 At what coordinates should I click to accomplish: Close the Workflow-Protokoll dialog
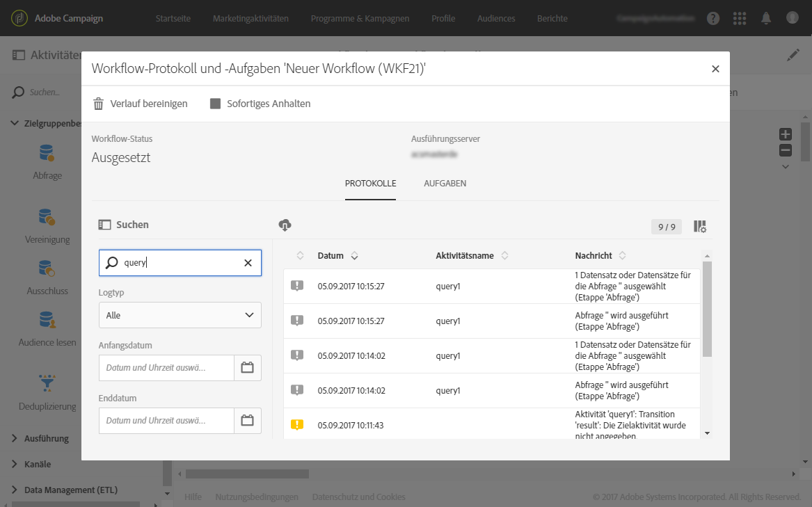pyautogui.click(x=715, y=69)
